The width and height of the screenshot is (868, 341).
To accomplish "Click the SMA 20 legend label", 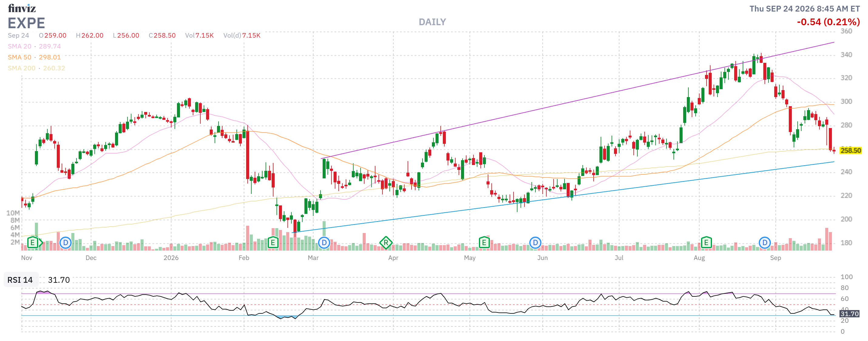I will point(19,46).
